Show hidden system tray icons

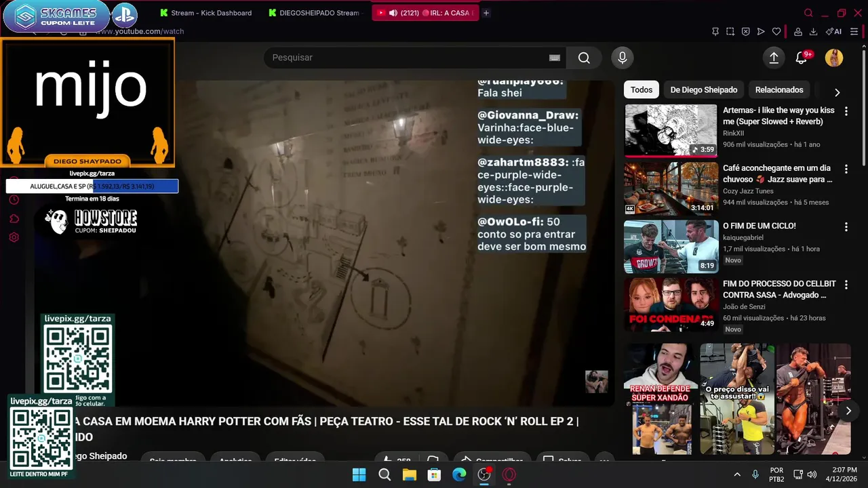pos(737,474)
